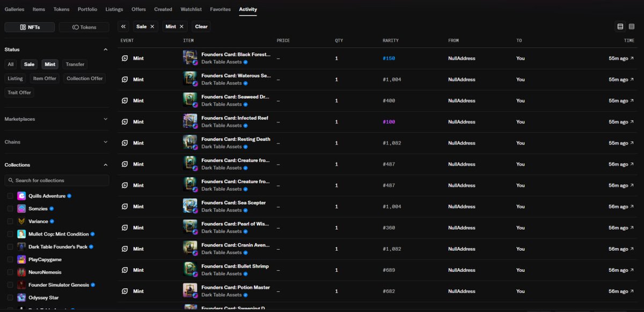644x312 pixels.
Task: Enable the Item Offer status filter
Action: pos(45,78)
